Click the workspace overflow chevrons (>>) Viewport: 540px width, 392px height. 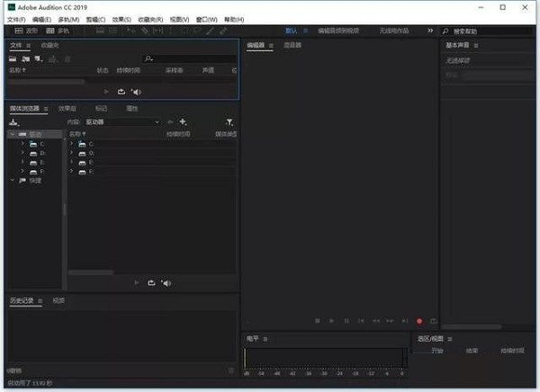(430, 31)
